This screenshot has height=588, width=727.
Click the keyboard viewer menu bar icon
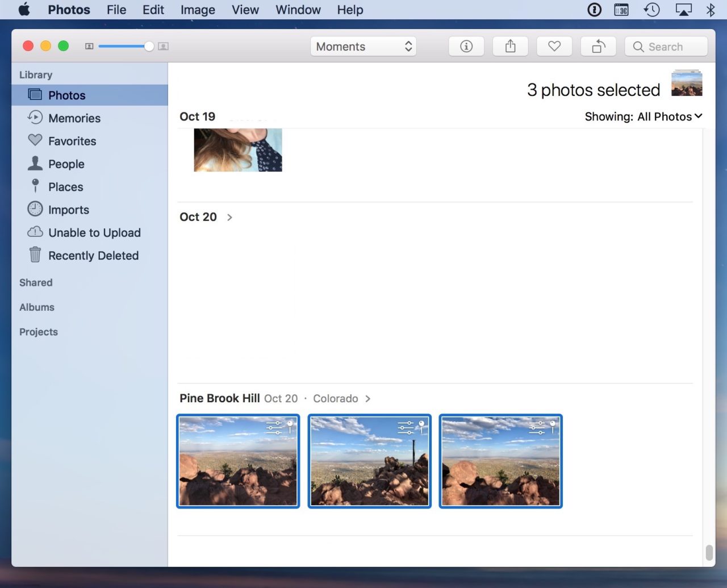point(621,10)
